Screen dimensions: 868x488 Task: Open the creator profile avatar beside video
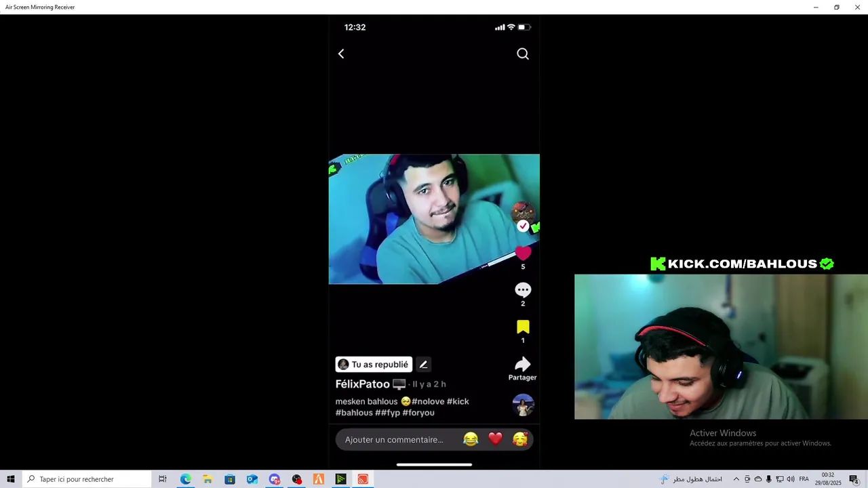(x=523, y=213)
